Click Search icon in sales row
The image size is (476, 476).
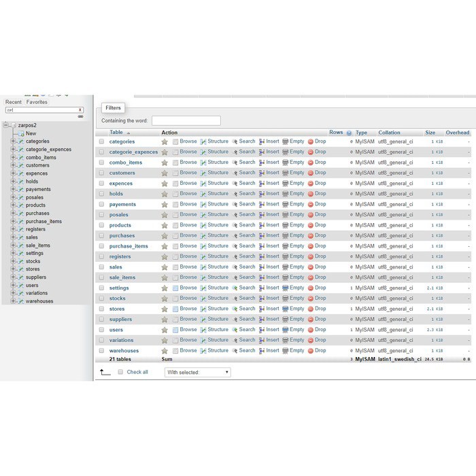[235, 267]
